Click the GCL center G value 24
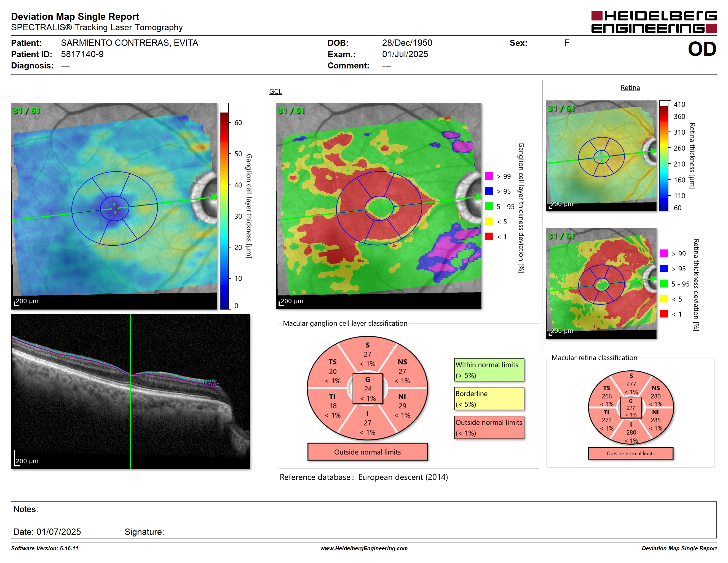728x563 pixels. tap(368, 389)
